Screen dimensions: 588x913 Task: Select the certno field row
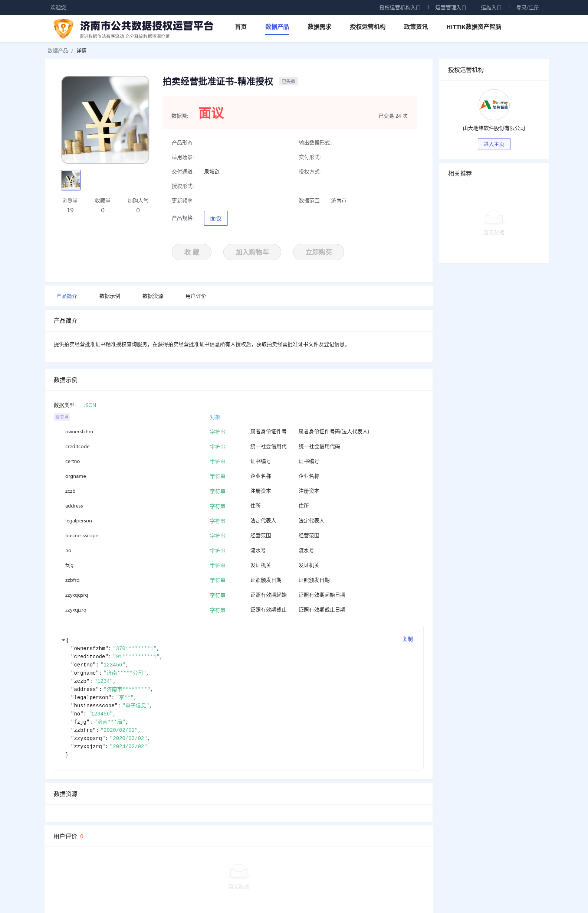tap(239, 461)
